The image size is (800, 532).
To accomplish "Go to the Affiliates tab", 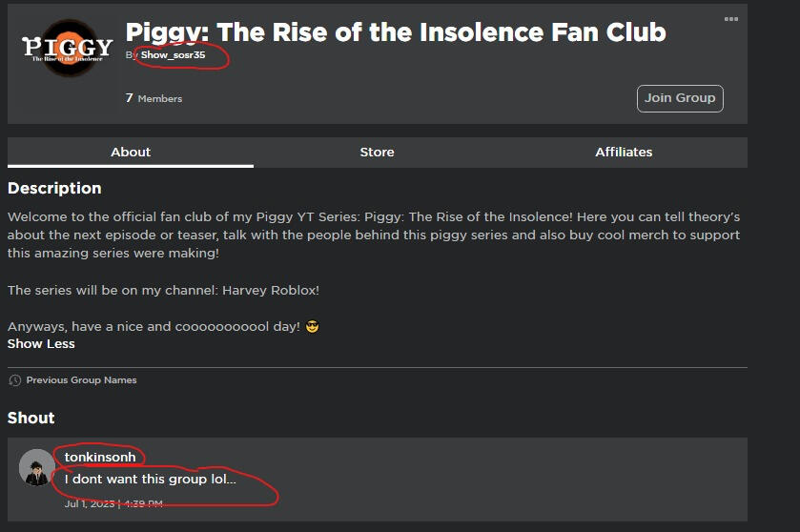I will [x=624, y=152].
